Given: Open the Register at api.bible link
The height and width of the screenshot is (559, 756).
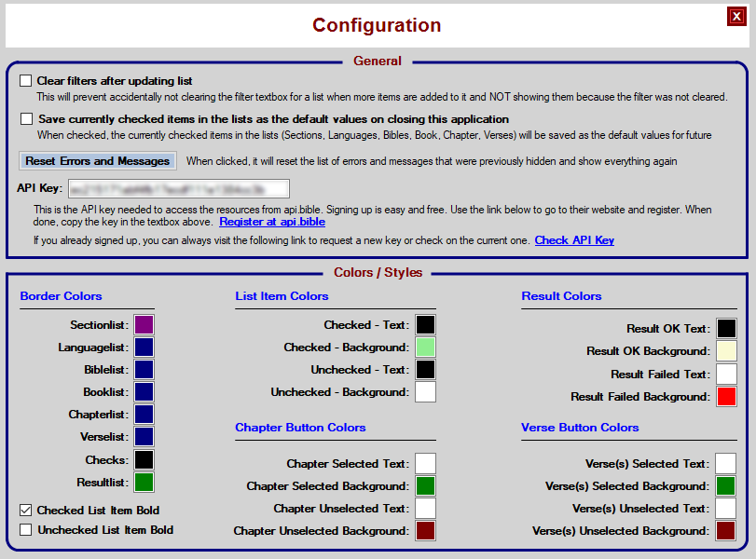Looking at the screenshot, I should [272, 222].
